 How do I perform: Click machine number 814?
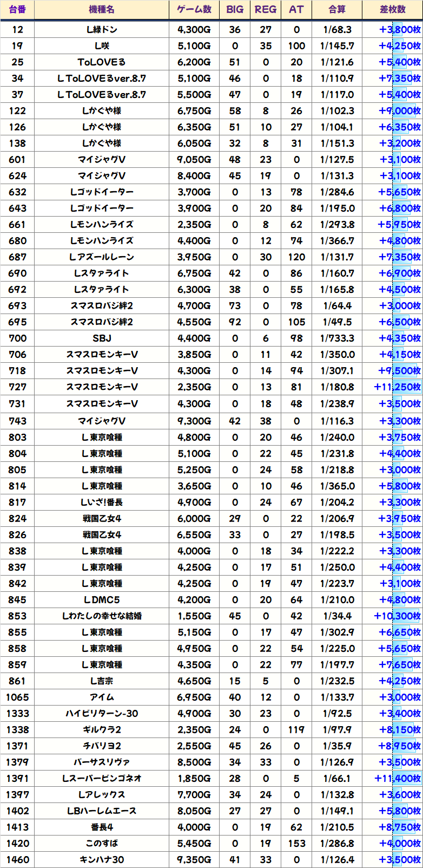(17, 486)
